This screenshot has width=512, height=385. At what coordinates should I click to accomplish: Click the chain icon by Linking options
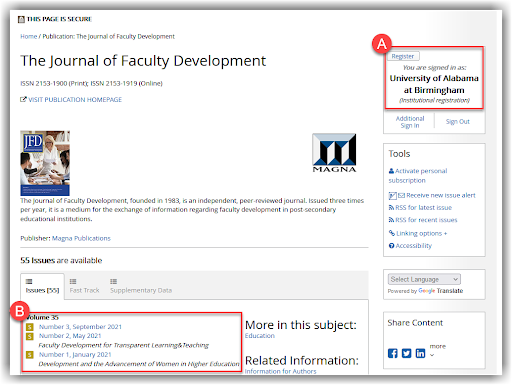(392, 233)
